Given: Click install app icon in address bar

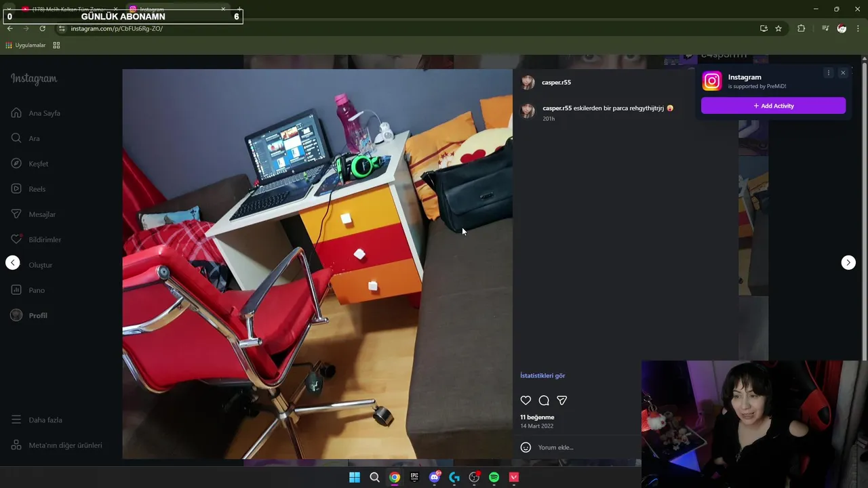Looking at the screenshot, I should click(764, 28).
